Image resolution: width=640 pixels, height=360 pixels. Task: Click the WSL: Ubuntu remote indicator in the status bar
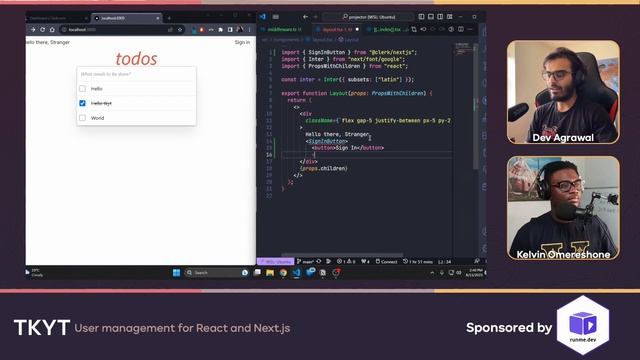(x=276, y=262)
